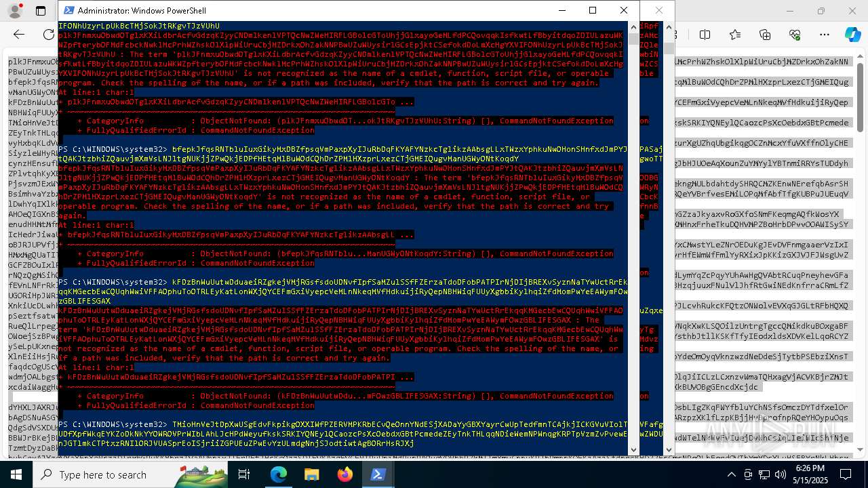Screen dimensions: 868x488
Task: Click the error line '+ bfepkJfqsRNTbluIuxGiky...'
Action: [236, 235]
